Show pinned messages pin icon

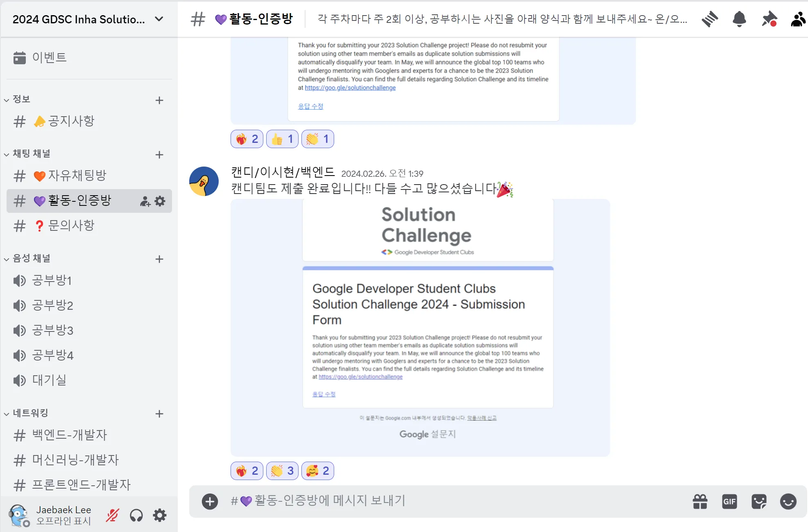pos(769,19)
